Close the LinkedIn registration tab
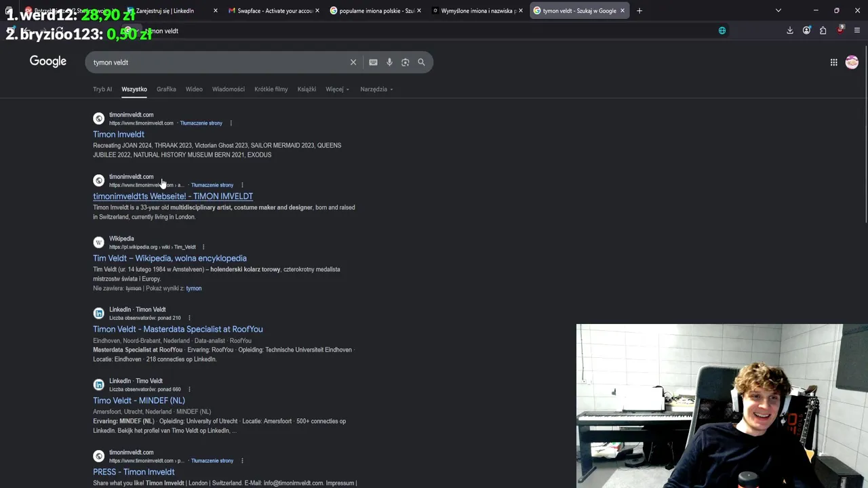 [216, 11]
